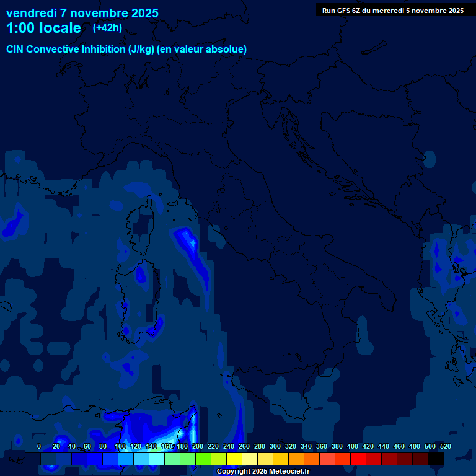Click the 1:00 locale time label
The width and height of the screenshot is (476, 476).
point(43,29)
